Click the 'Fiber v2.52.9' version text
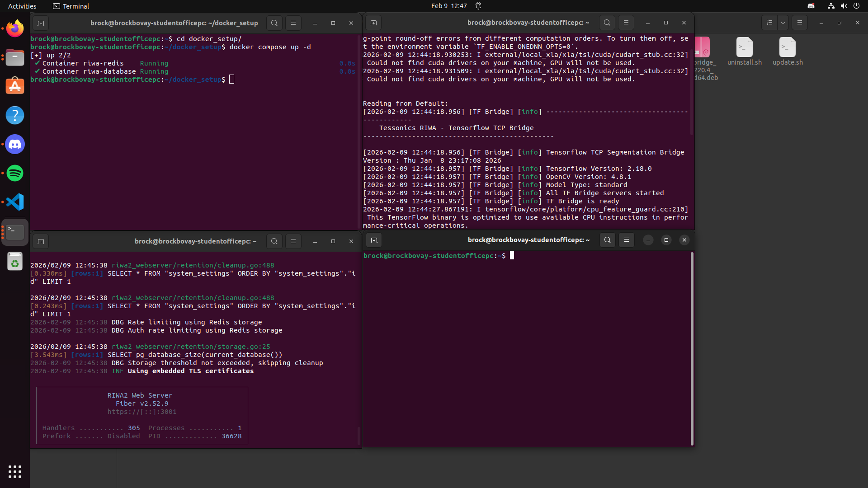Image resolution: width=868 pixels, height=488 pixels. pyautogui.click(x=142, y=404)
